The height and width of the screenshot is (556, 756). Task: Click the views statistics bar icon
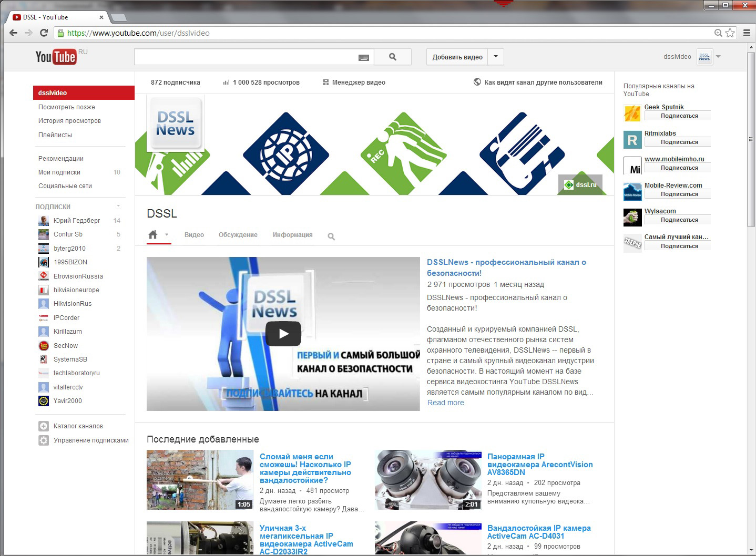point(226,83)
